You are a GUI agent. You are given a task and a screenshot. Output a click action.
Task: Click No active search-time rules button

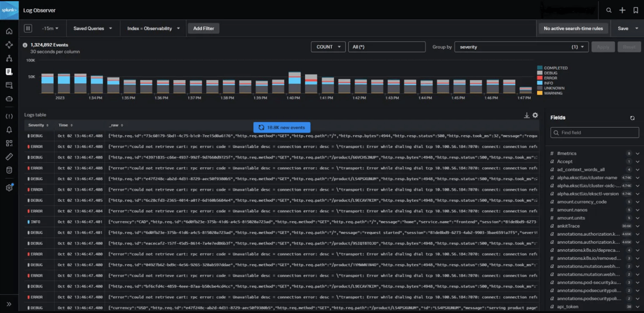click(x=573, y=28)
